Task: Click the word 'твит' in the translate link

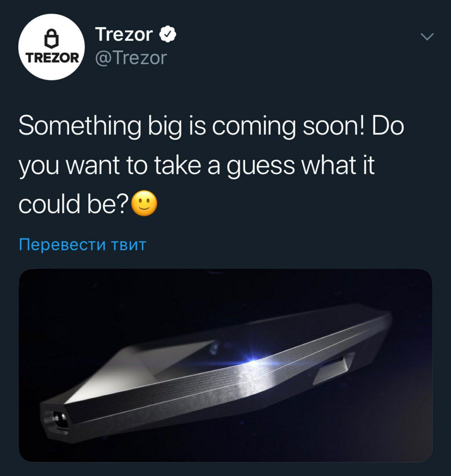Action: click(129, 245)
